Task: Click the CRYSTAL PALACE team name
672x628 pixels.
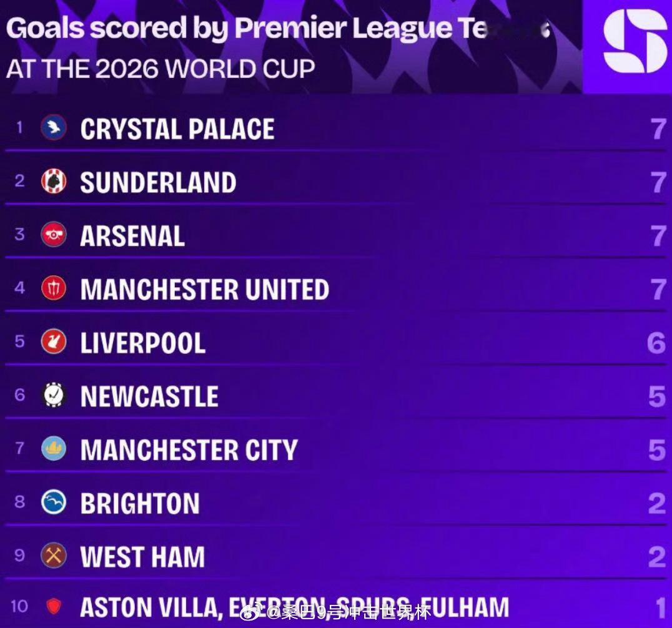Action: pos(177,129)
